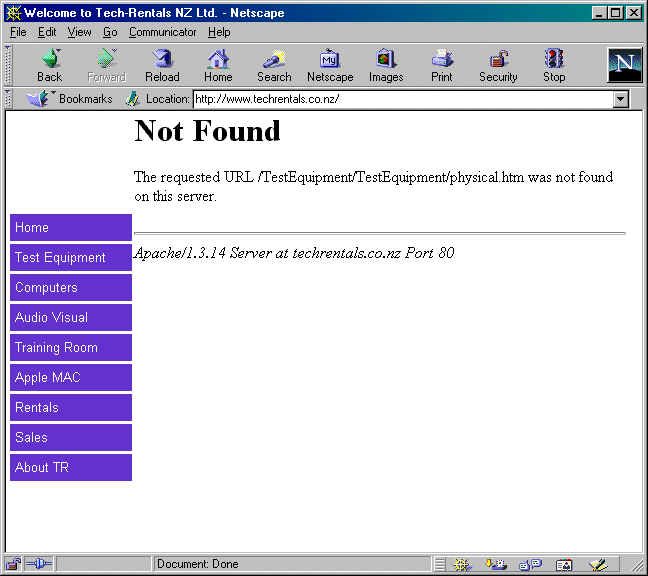Open the Security info button
648x576 pixels.
tap(498, 66)
